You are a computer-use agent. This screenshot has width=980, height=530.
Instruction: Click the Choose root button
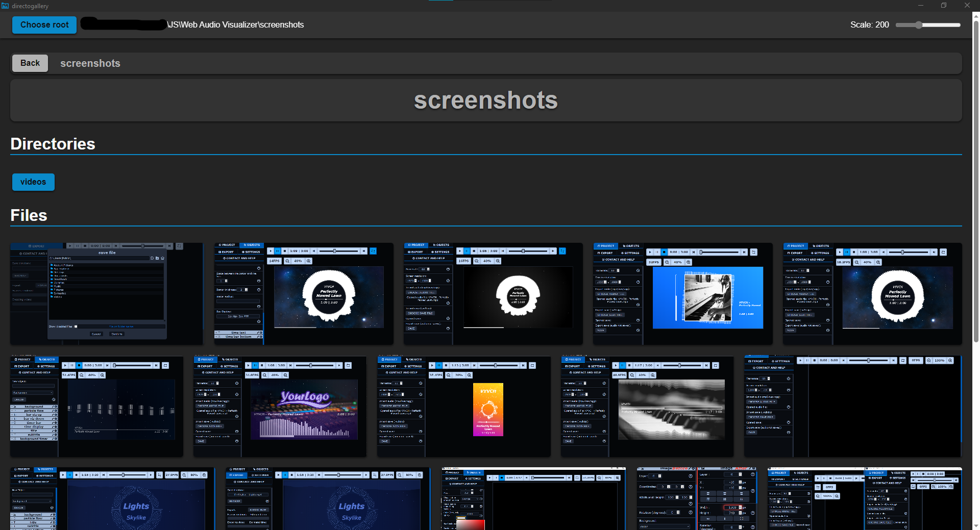44,24
